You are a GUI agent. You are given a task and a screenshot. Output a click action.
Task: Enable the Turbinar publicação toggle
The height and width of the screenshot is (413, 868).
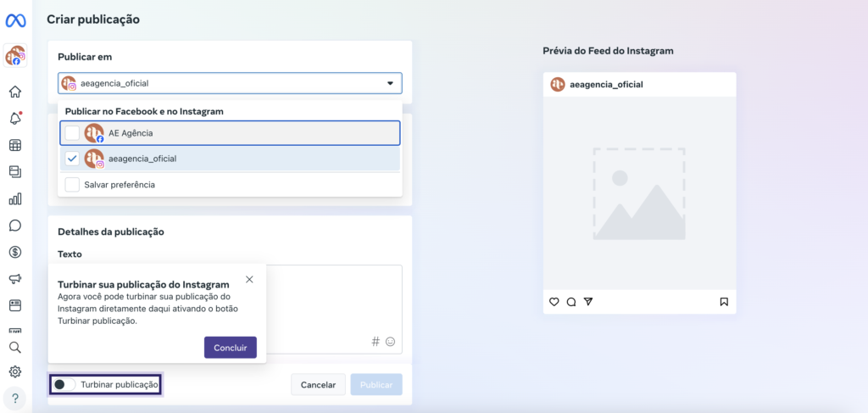64,385
